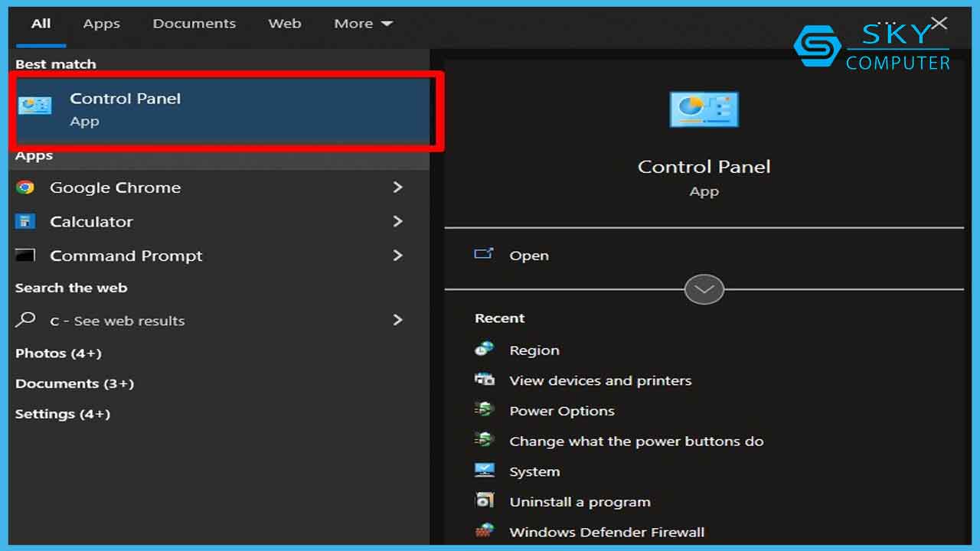This screenshot has width=980, height=551.
Task: Click the Power Options icon
Action: click(484, 411)
